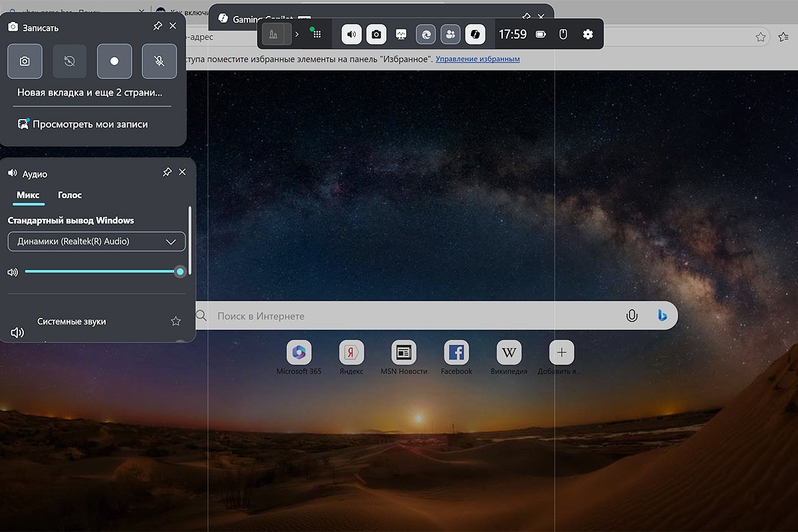
Task: Select the Микс tab
Action: 28,195
